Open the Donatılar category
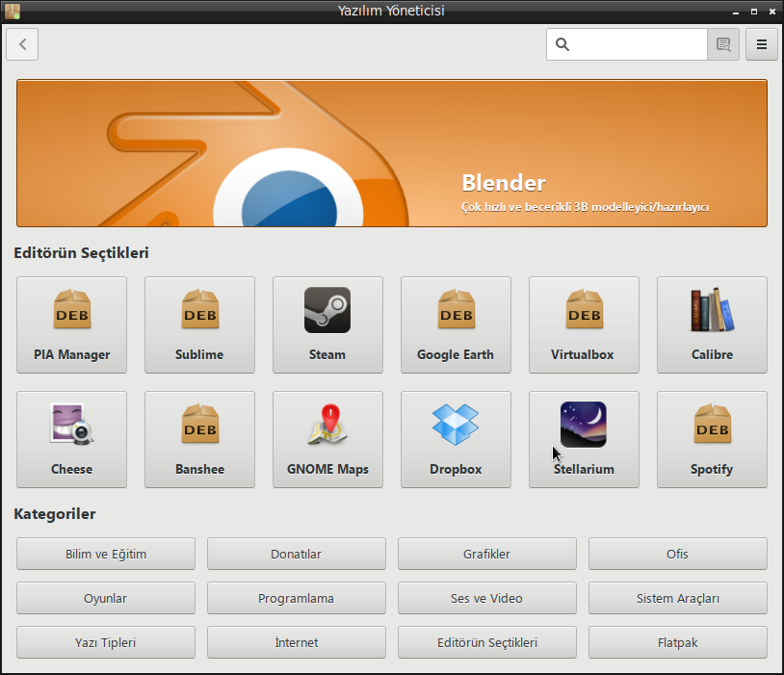784x675 pixels. click(x=297, y=554)
